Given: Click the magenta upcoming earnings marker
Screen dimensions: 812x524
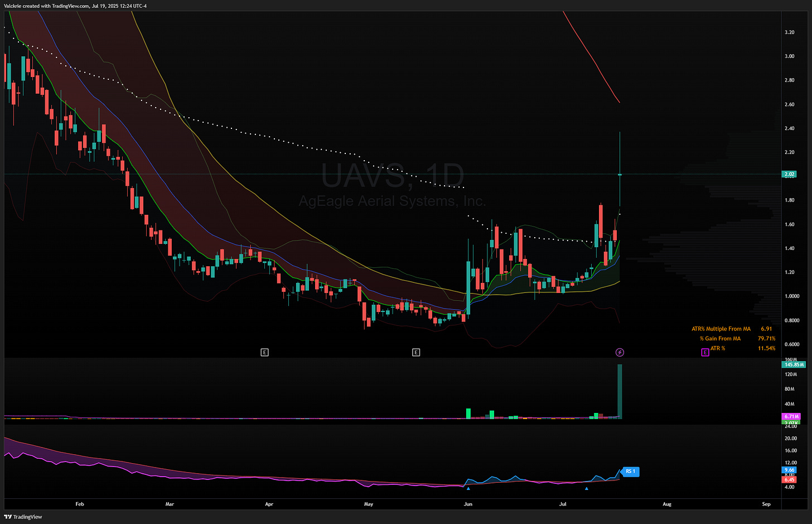Looking at the screenshot, I should tap(705, 352).
